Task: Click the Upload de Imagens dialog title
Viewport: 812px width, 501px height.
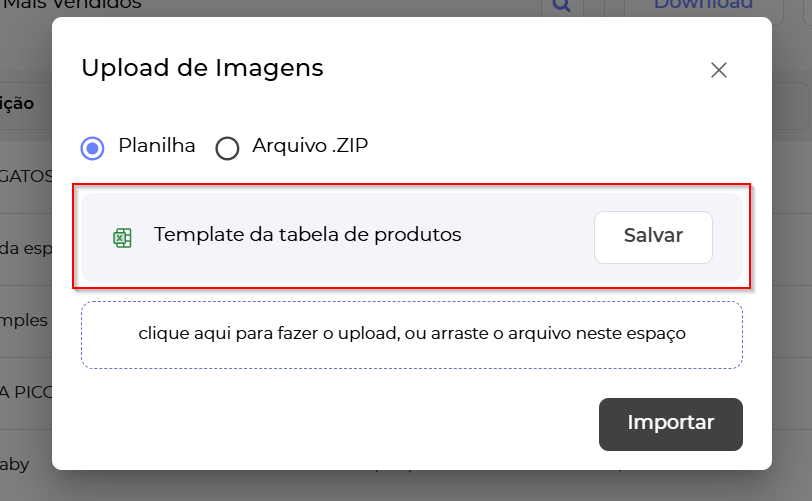Action: point(202,68)
